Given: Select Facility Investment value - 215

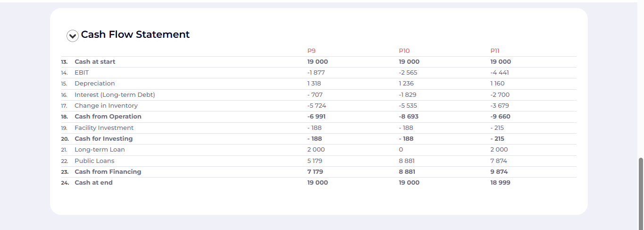Looking at the screenshot, I should (x=497, y=128).
